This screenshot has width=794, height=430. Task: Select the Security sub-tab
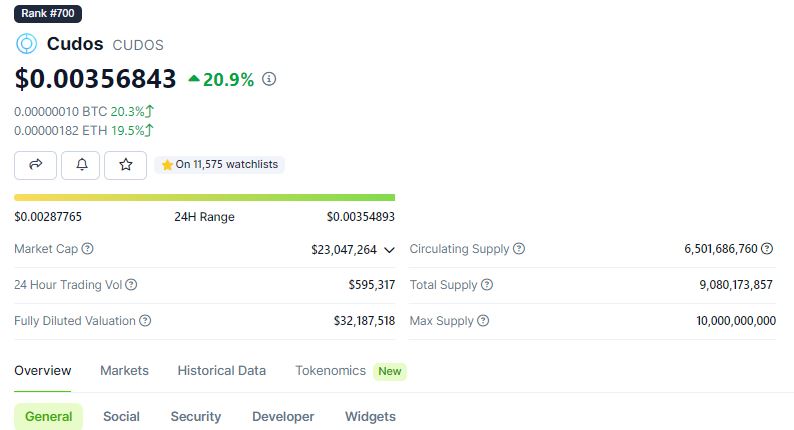pyautogui.click(x=196, y=416)
